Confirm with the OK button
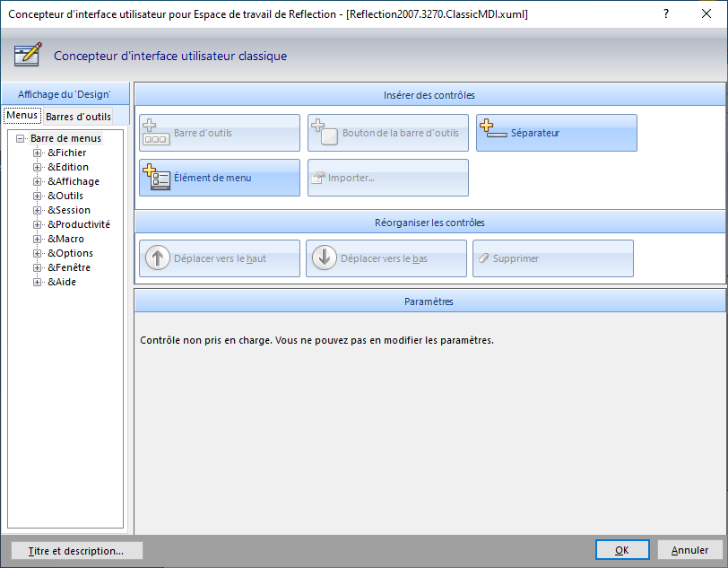The width and height of the screenshot is (728, 568). [x=622, y=550]
